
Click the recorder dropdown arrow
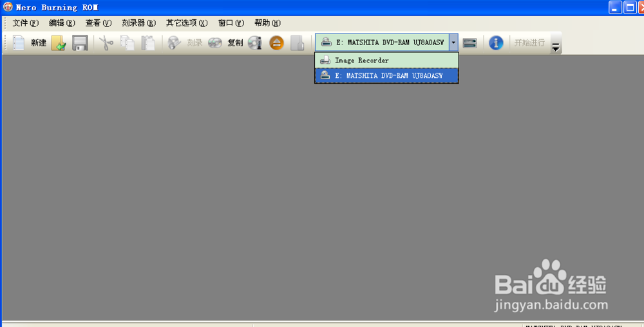point(453,42)
